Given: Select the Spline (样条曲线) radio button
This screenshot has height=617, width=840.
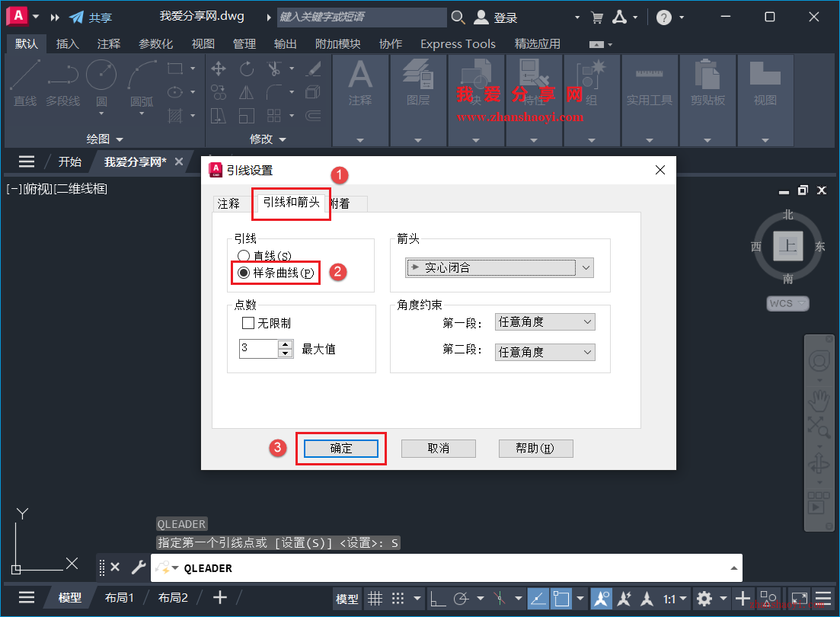Looking at the screenshot, I should click(243, 273).
